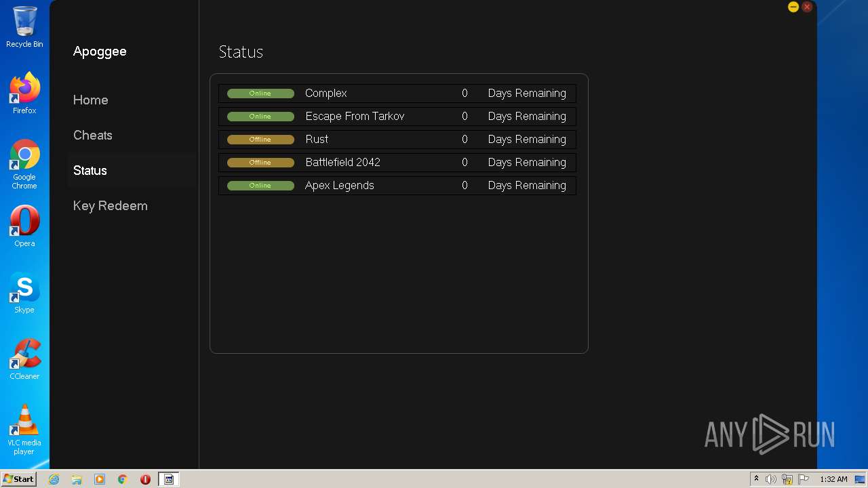
Task: Launch Google Chrome desktop shortcut
Action: coord(24,165)
